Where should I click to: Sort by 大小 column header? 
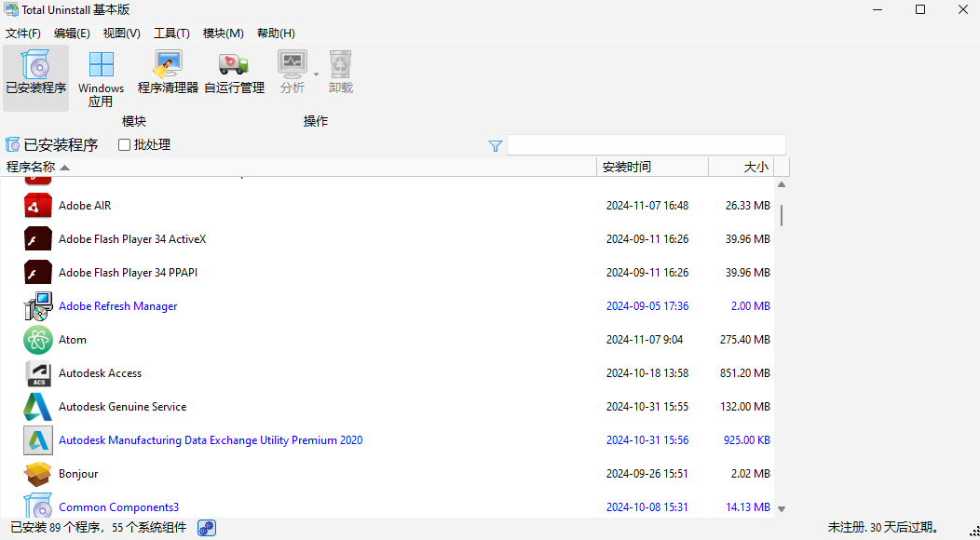742,167
